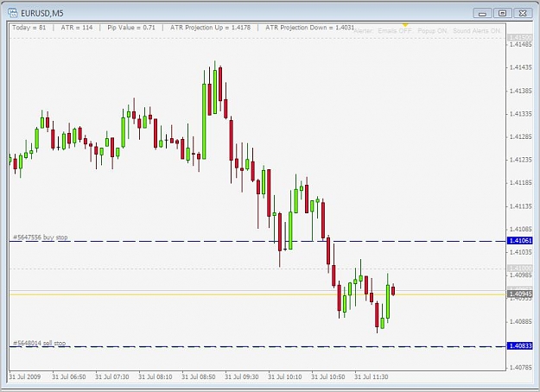This screenshot has width=540, height=392.
Task: Click the 1.41235 price scale label
Action: [x=520, y=160]
